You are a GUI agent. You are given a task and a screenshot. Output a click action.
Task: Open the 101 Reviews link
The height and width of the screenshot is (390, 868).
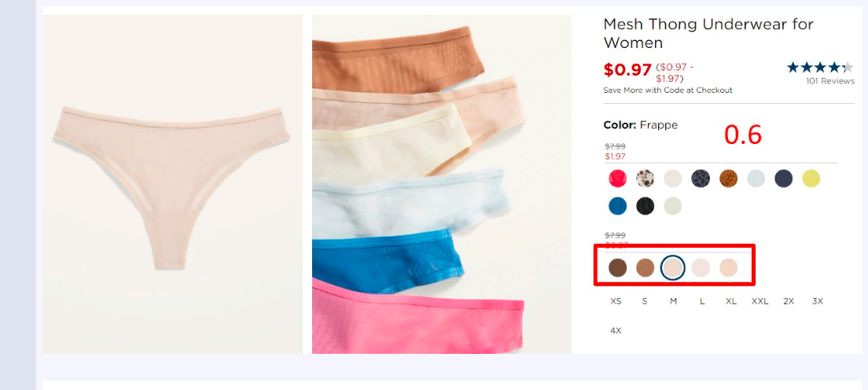pos(829,81)
